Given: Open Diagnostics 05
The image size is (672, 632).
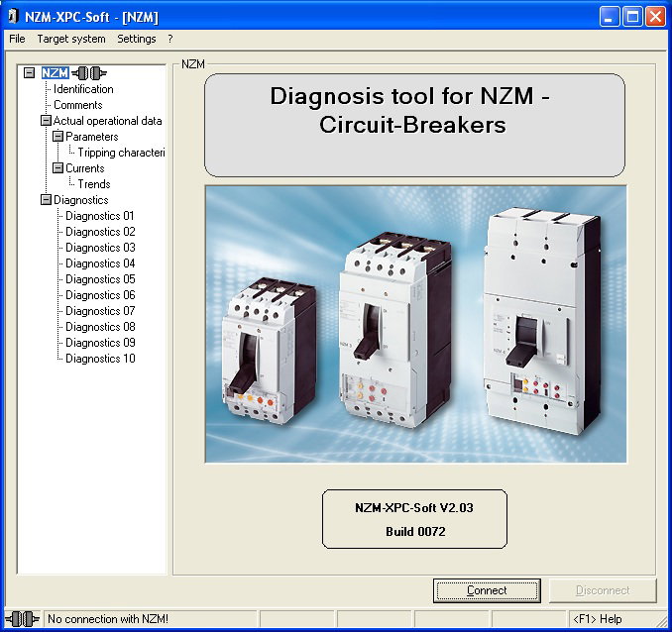Looking at the screenshot, I should tap(100, 279).
